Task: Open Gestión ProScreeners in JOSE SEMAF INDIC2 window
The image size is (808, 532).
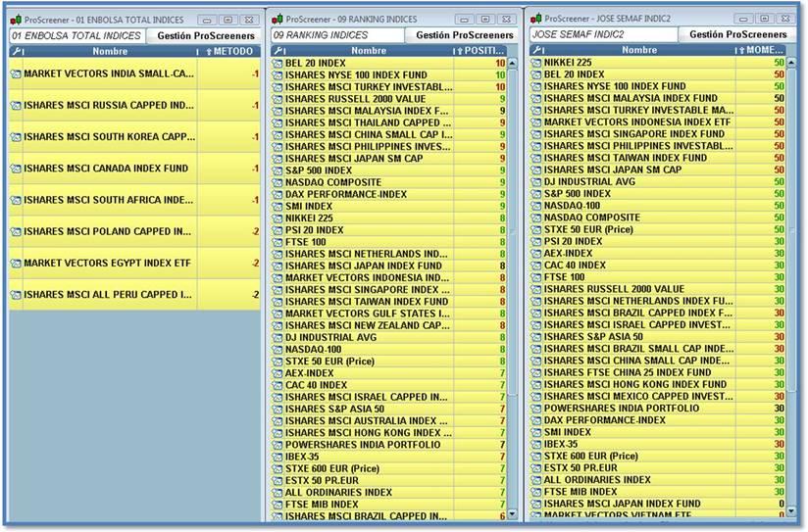Action: point(738,34)
